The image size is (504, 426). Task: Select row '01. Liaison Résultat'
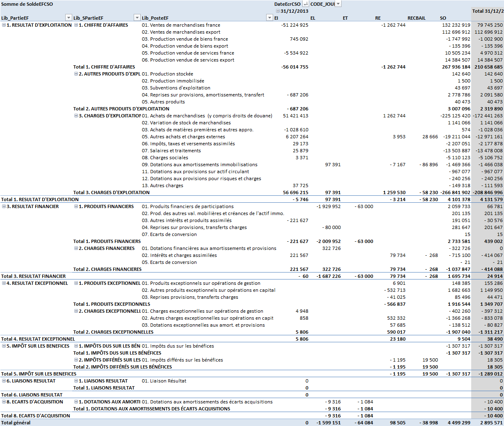164,381
